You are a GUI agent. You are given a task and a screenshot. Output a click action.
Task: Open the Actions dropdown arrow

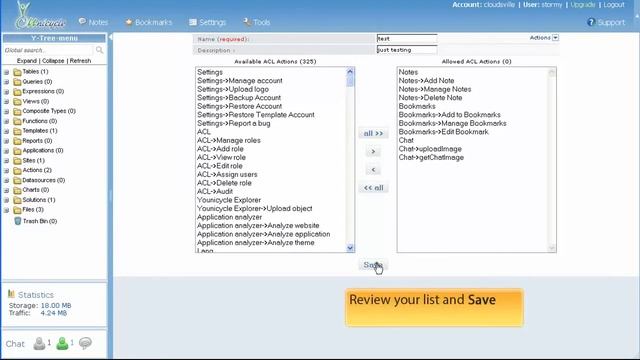click(x=556, y=38)
